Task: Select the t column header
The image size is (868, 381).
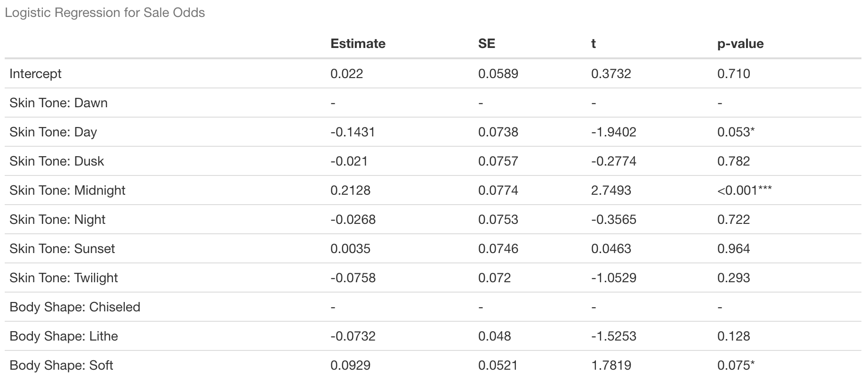Action: tap(593, 44)
